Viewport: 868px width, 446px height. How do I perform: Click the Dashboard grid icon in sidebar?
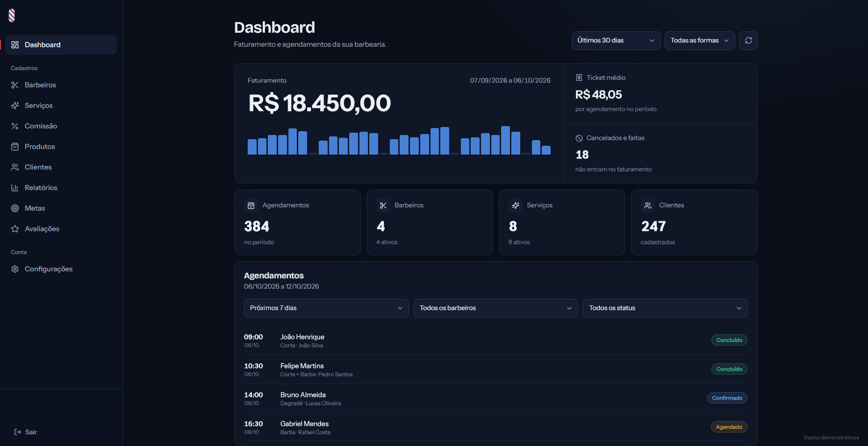click(15, 45)
